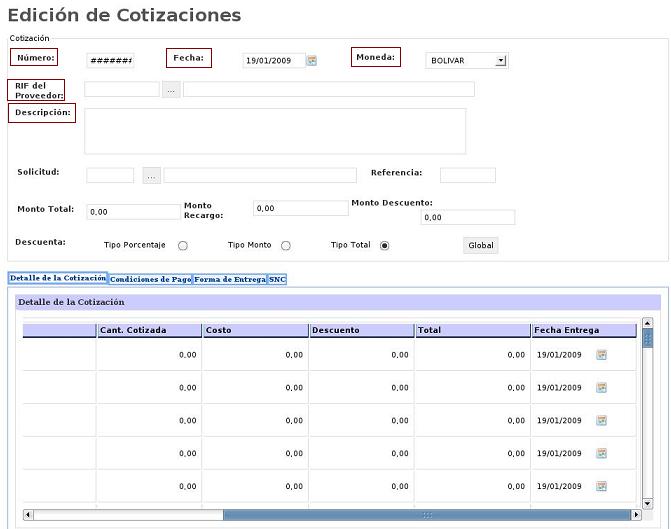
Task: Open calendar icon in second Fecha Entrega row
Action: click(x=602, y=388)
